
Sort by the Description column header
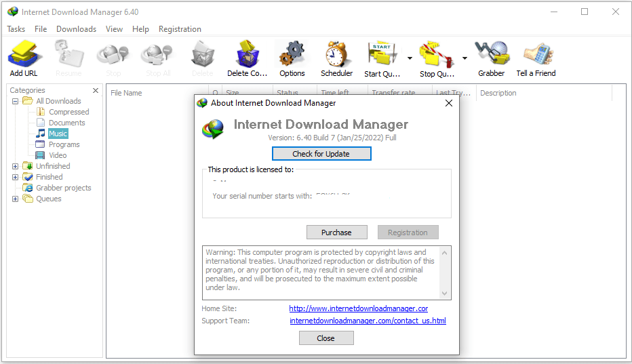[x=544, y=93]
